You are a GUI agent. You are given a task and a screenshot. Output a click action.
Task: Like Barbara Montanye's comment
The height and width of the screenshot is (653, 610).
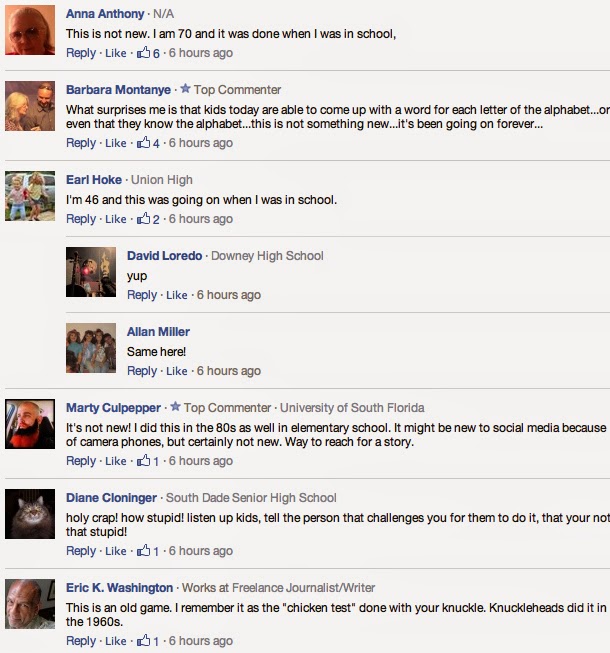click(x=116, y=143)
